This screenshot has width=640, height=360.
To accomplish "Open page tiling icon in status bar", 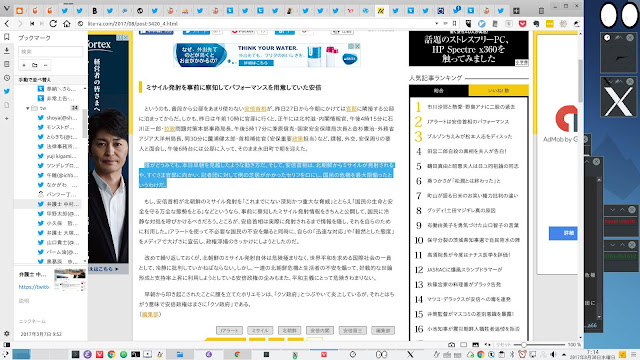I will (464, 345).
